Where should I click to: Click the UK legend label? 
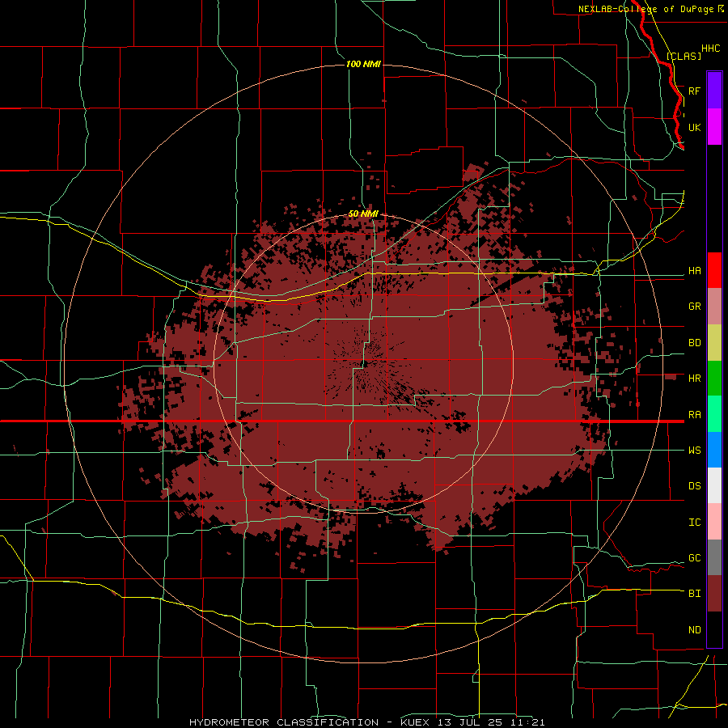[x=695, y=127]
